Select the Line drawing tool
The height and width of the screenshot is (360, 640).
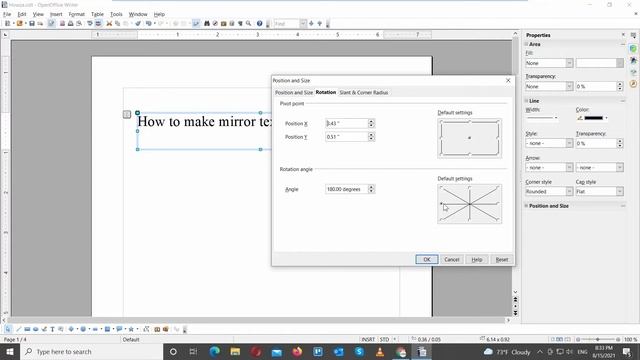(x=18, y=329)
